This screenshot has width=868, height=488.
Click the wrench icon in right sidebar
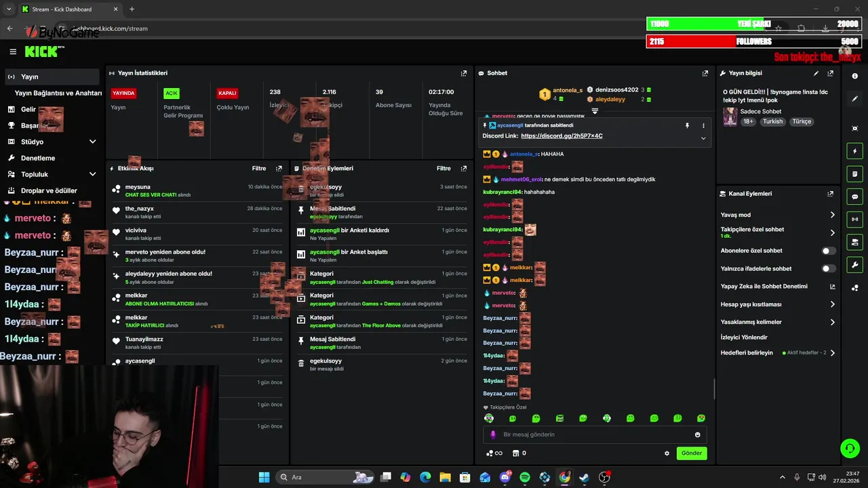(855, 264)
